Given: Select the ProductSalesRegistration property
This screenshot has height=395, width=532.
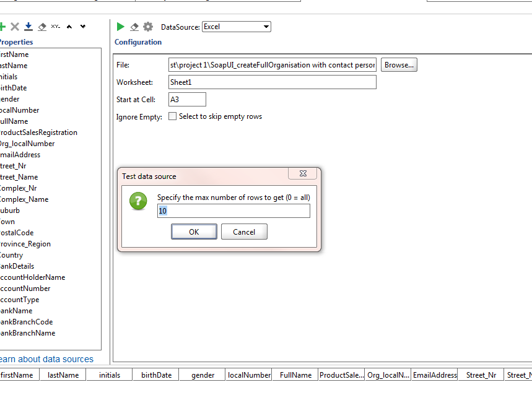Looking at the screenshot, I should (x=50, y=132).
